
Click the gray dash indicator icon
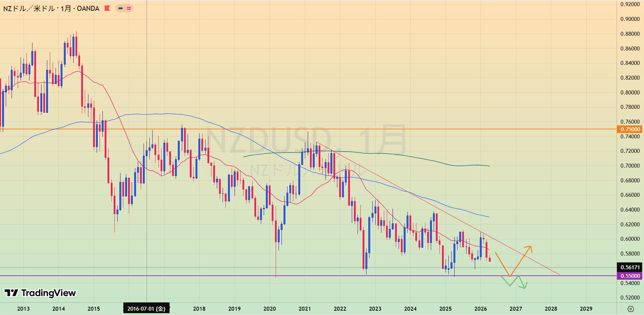click(x=121, y=8)
